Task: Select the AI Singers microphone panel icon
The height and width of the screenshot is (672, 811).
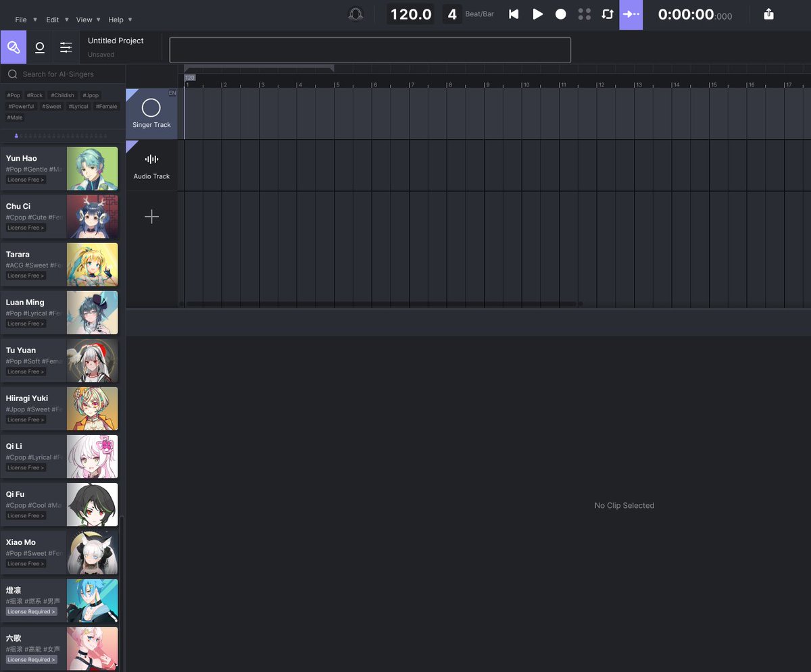Action: coord(13,47)
